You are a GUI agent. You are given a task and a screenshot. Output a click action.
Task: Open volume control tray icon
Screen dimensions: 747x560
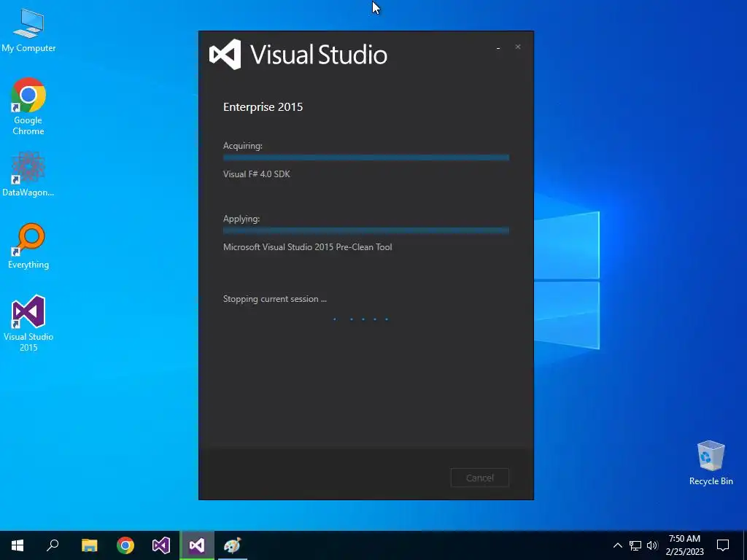point(652,545)
